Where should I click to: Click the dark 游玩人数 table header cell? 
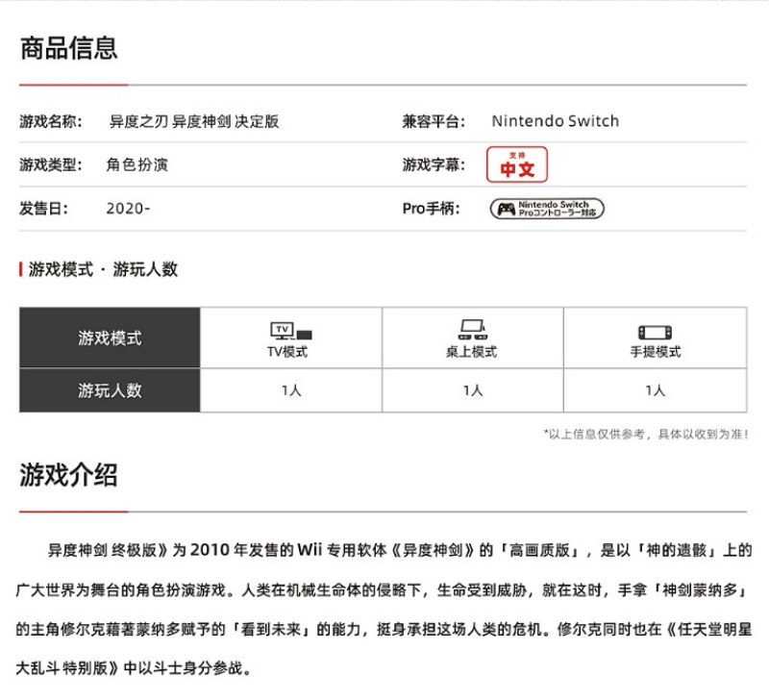[110, 390]
